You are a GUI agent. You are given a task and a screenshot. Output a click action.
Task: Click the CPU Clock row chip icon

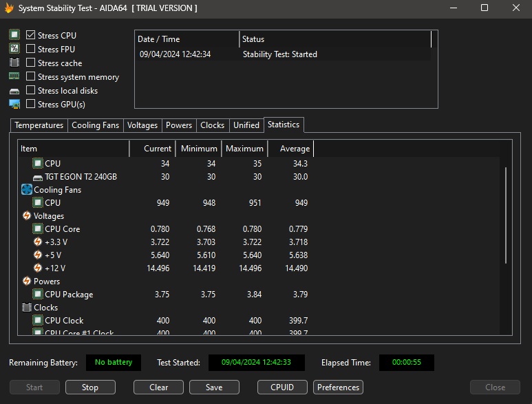38,320
